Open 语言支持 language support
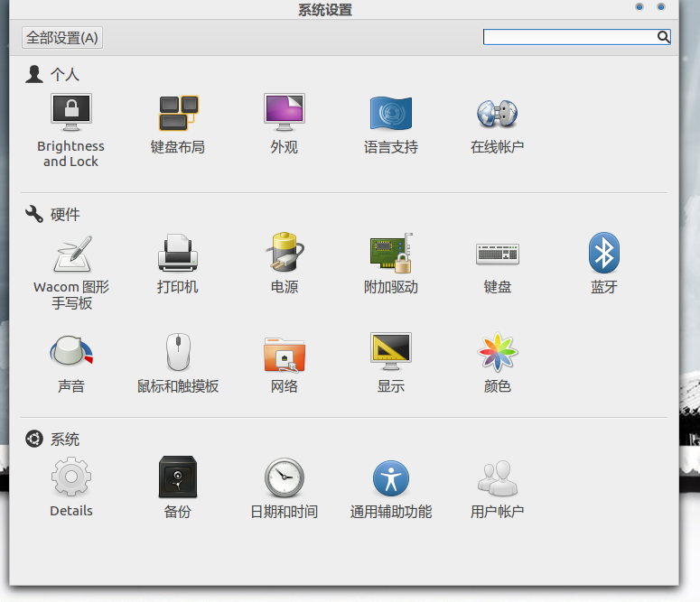Image resolution: width=700 pixels, height=602 pixels. [x=390, y=124]
